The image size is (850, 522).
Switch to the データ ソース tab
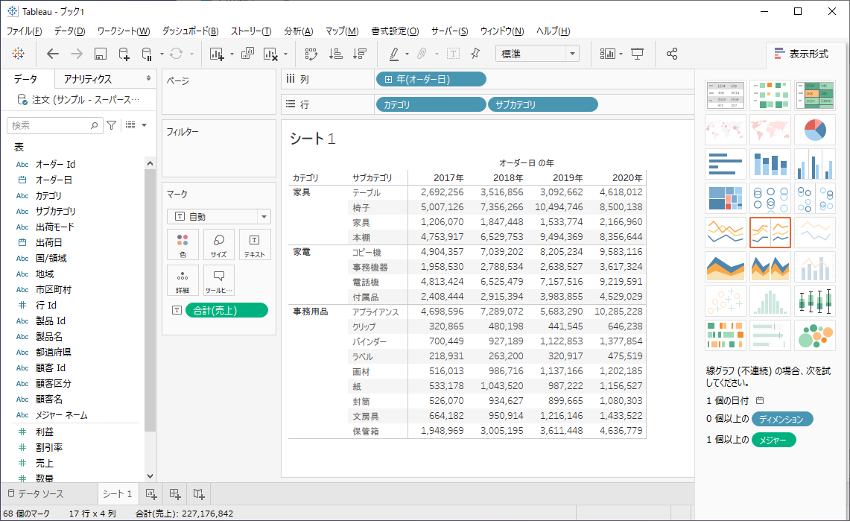click(x=36, y=494)
